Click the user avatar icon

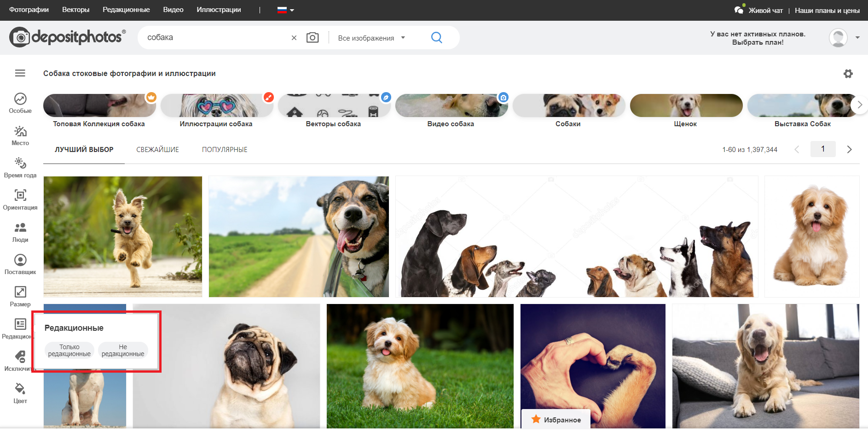point(838,38)
